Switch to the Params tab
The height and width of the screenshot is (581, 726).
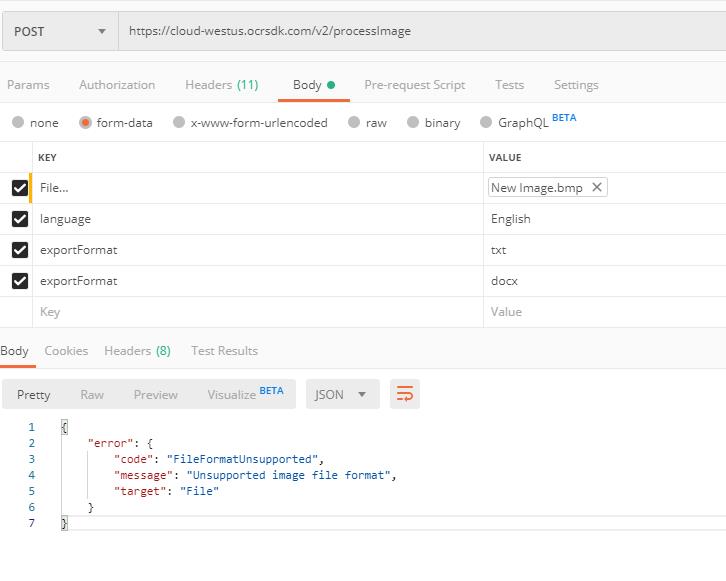pyautogui.click(x=28, y=85)
